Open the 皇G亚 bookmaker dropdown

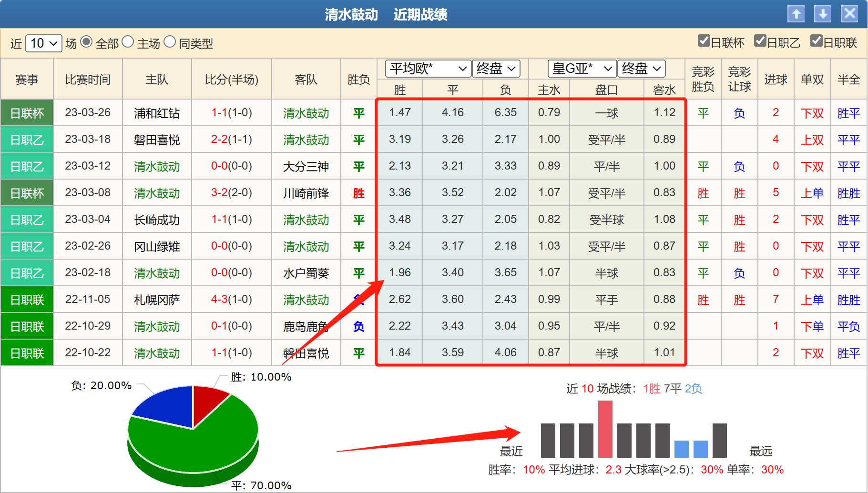click(x=582, y=69)
